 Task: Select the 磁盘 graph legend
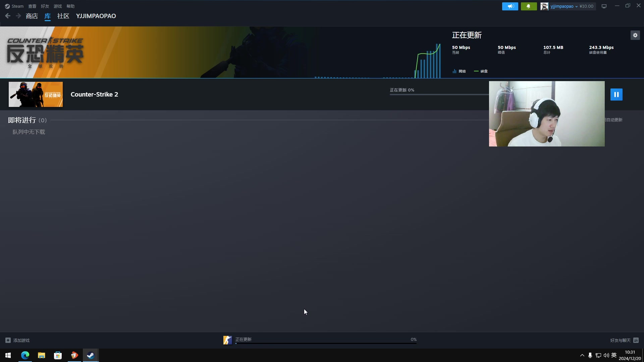(x=481, y=71)
